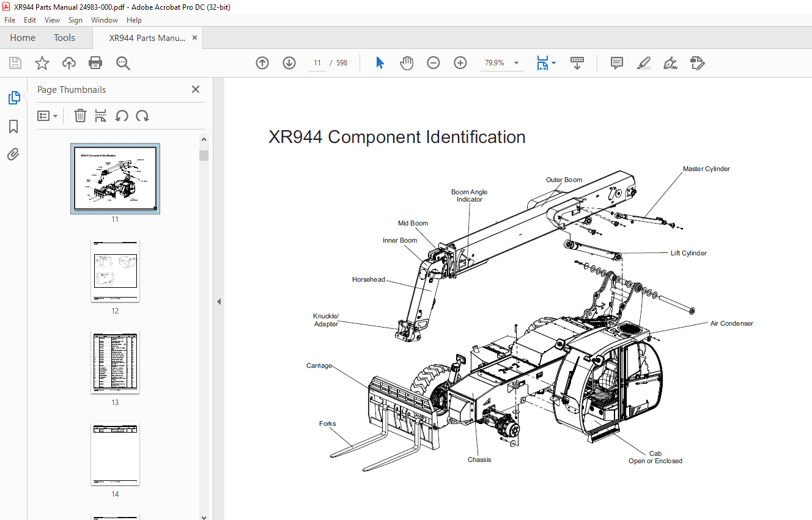812x520 pixels.
Task: Rotate the page counterclockwise
Action: pyautogui.click(x=122, y=115)
